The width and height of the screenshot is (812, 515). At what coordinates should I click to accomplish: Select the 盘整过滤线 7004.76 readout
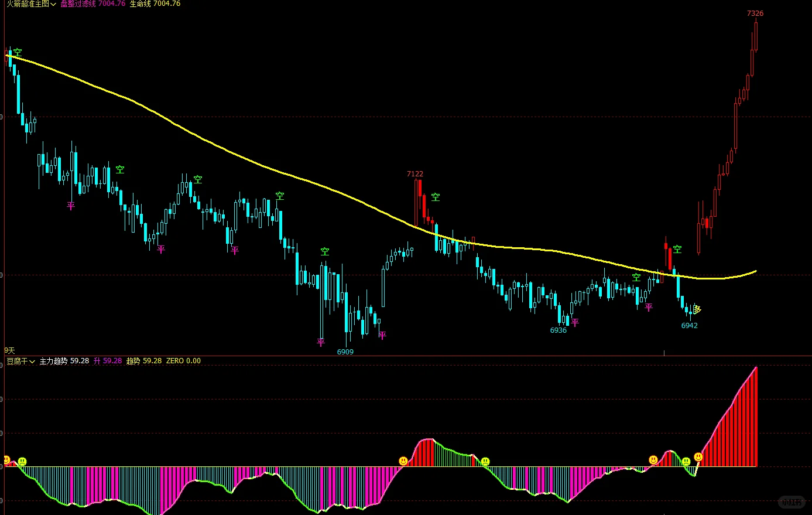(93, 4)
